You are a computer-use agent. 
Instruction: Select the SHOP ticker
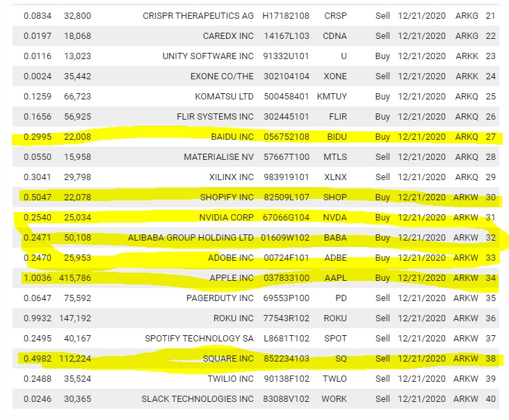pos(335,197)
